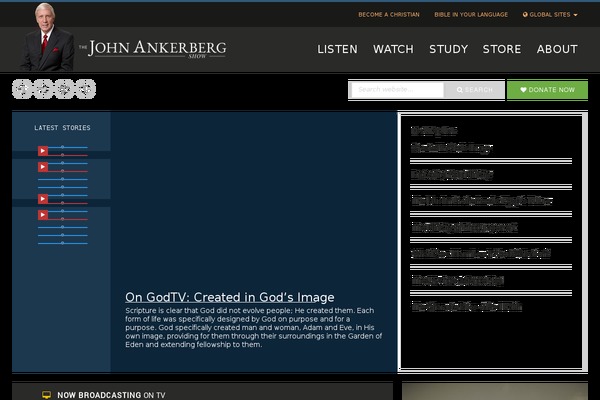Click the second gray circular social icon
600x400 pixels.
43,89
